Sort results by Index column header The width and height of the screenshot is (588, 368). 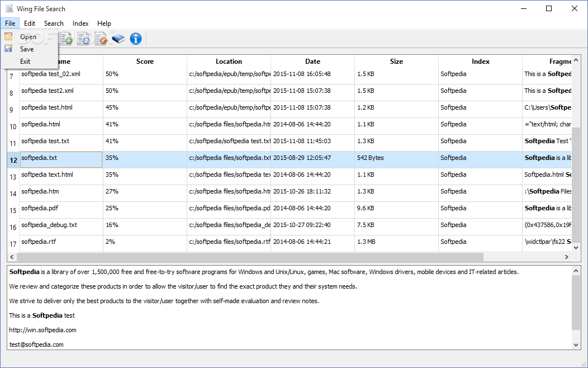point(480,62)
